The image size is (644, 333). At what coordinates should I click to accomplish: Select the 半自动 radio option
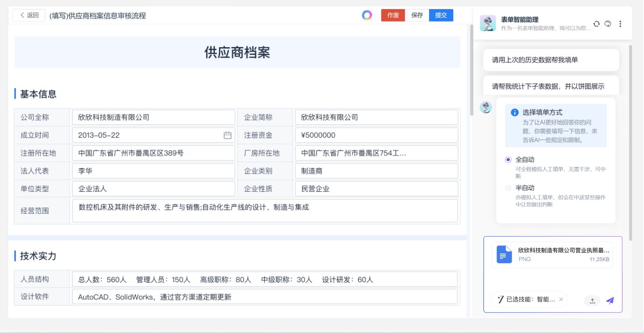point(508,188)
